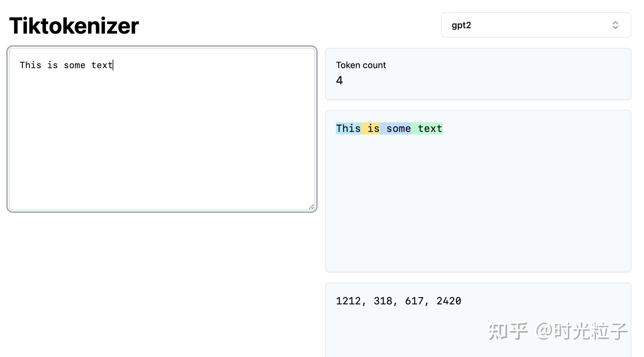The height and width of the screenshot is (357, 644).
Task: Click the up-down chevron icon in the model selector
Action: 616,25
